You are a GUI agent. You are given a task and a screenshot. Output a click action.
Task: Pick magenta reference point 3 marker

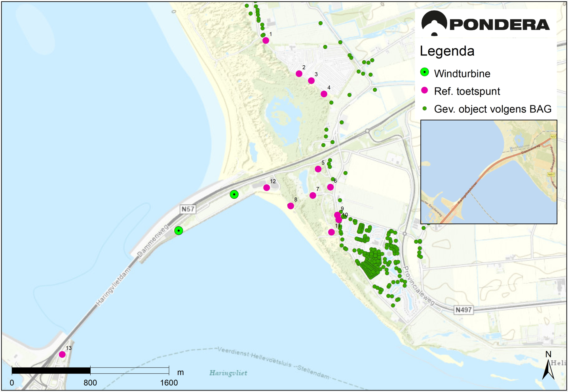coord(312,81)
